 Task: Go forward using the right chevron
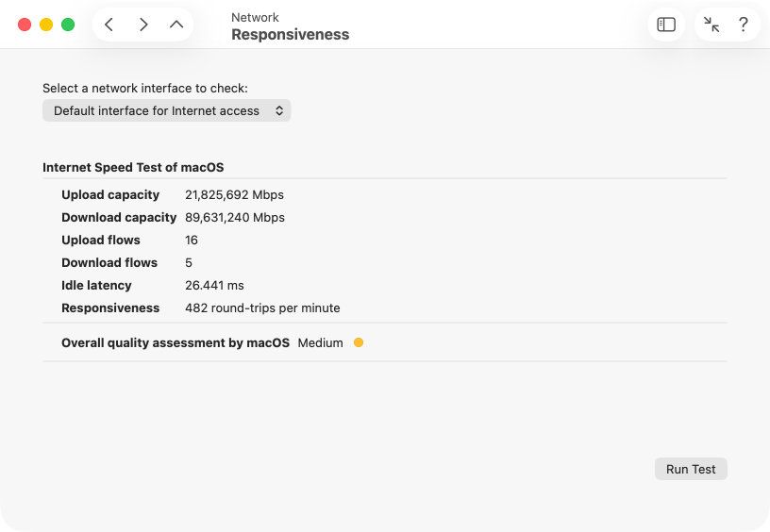143,25
